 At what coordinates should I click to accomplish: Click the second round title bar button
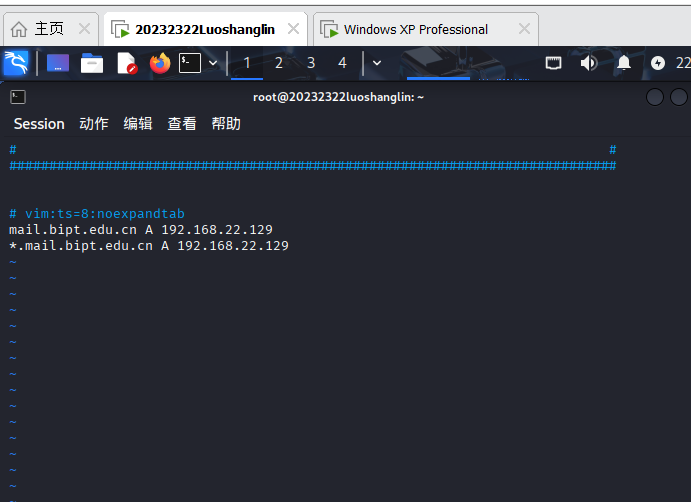(x=679, y=97)
